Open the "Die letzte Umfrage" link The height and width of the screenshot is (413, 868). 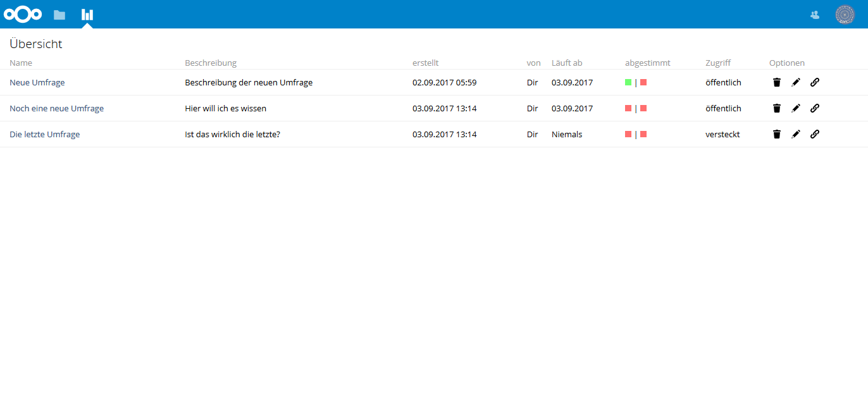(x=45, y=134)
